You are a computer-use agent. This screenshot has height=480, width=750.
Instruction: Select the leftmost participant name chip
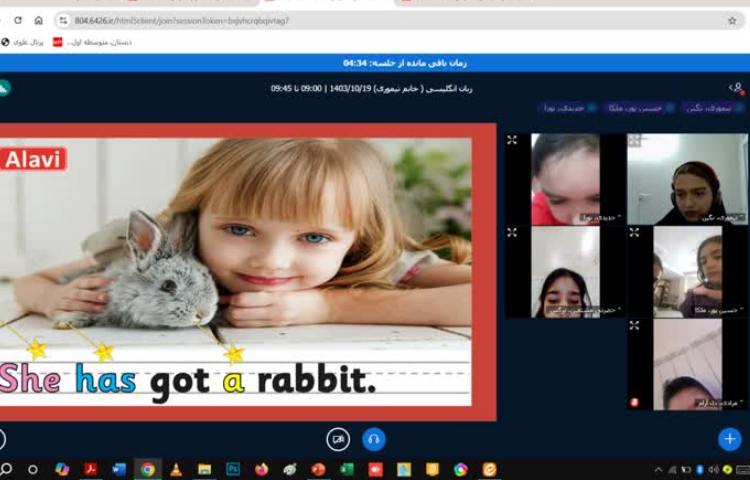click(569, 108)
